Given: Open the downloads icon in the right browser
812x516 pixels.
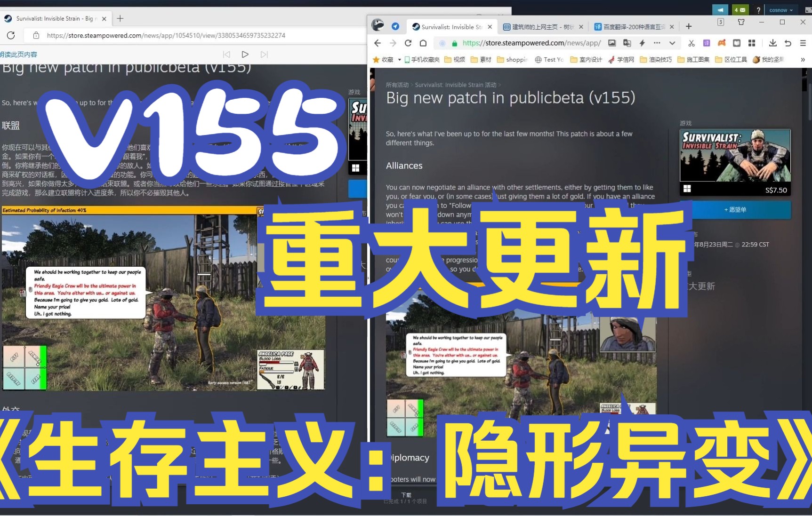Looking at the screenshot, I should (x=773, y=43).
